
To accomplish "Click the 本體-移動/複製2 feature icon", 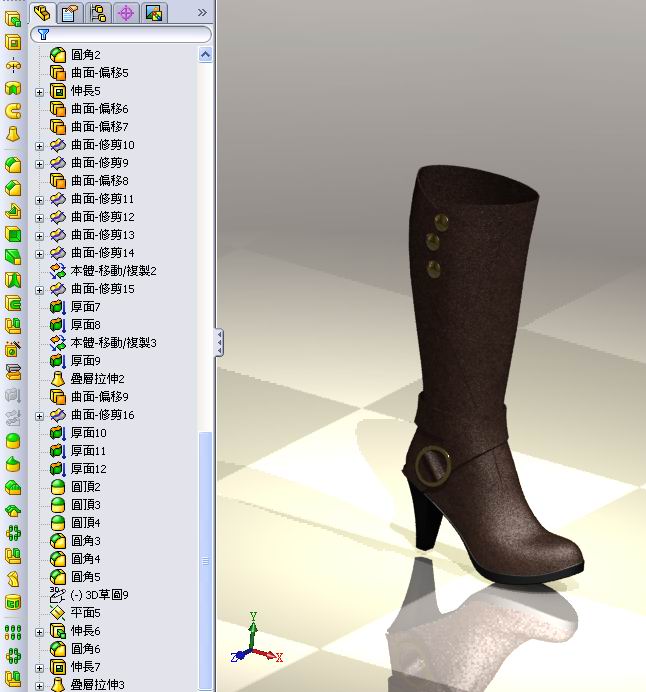I will pyautogui.click(x=58, y=271).
